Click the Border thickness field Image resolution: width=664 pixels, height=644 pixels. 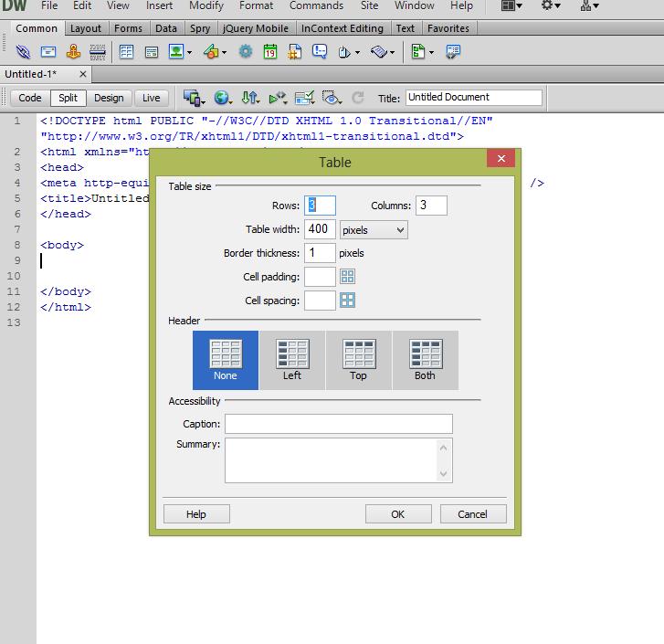[x=320, y=253]
